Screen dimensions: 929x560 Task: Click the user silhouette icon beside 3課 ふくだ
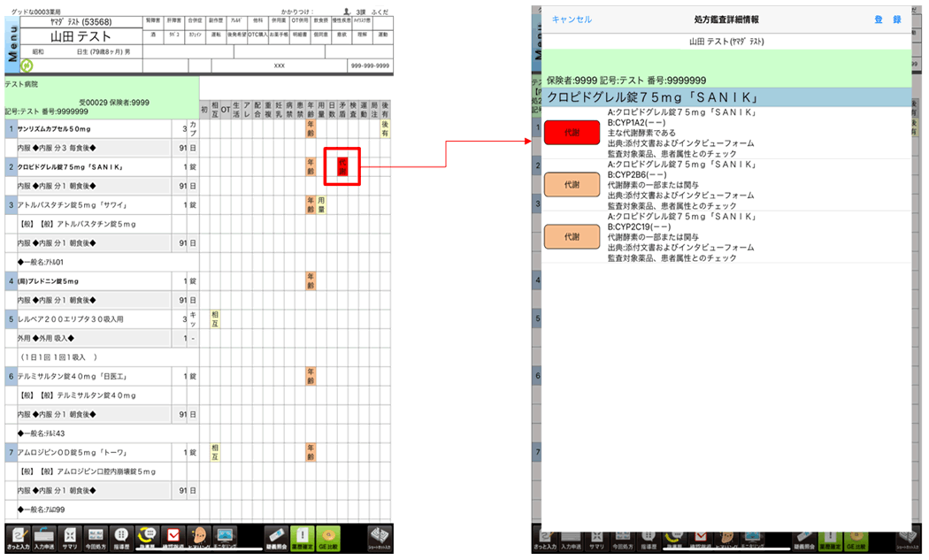347,12
